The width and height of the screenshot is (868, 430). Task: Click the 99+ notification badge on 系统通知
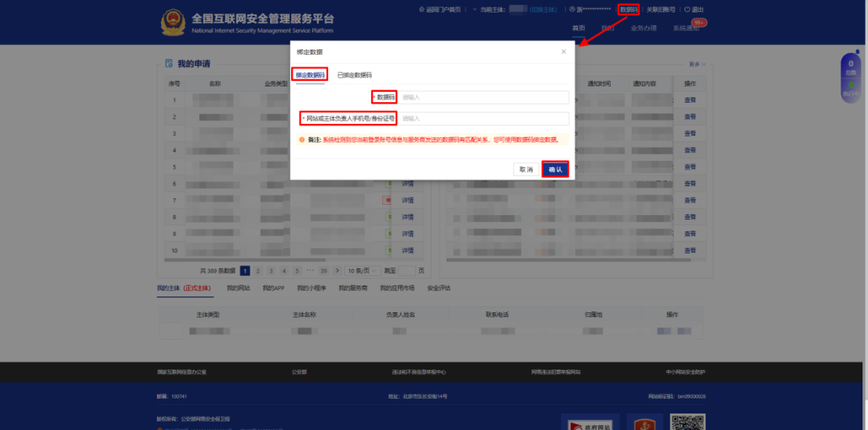coord(699,22)
